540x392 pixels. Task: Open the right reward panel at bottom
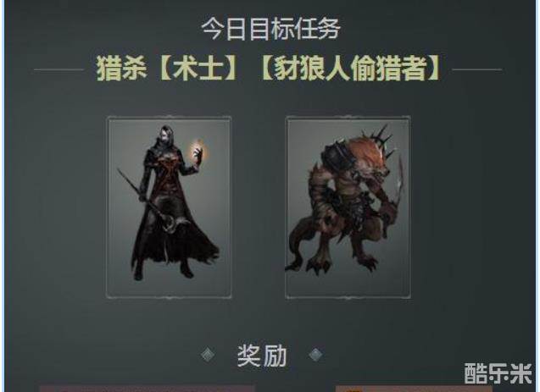click(x=414, y=389)
